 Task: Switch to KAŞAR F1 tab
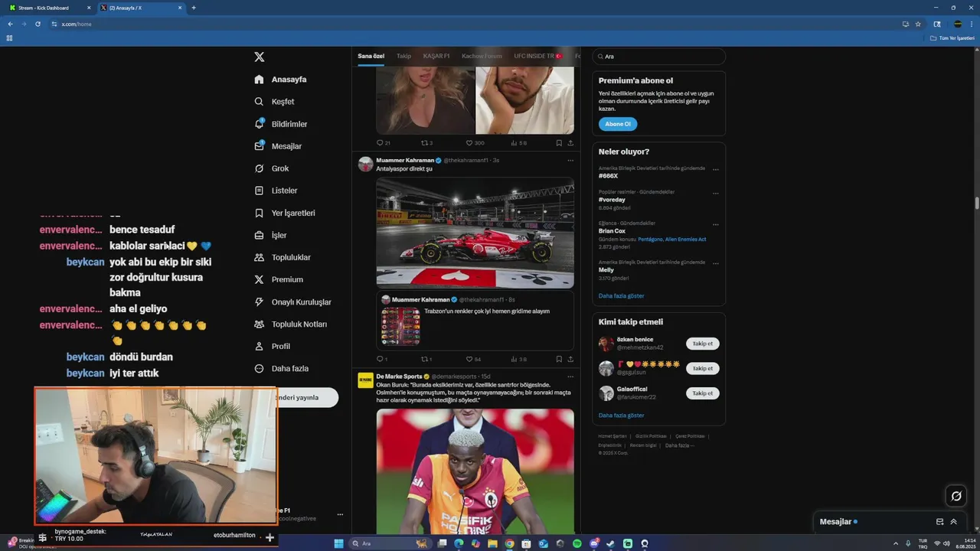tap(436, 56)
